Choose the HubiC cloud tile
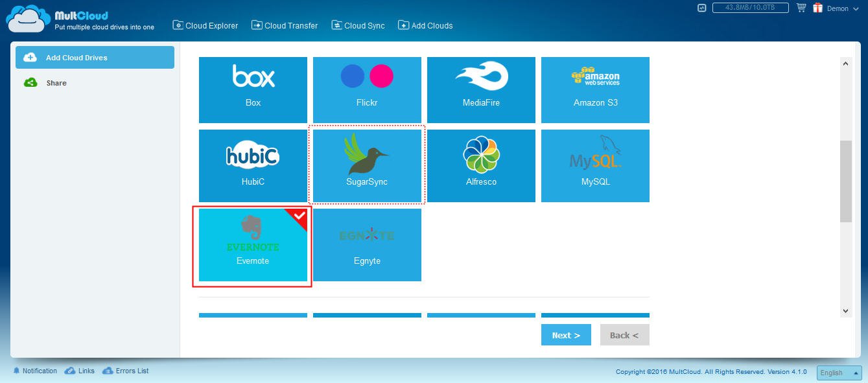 point(253,165)
